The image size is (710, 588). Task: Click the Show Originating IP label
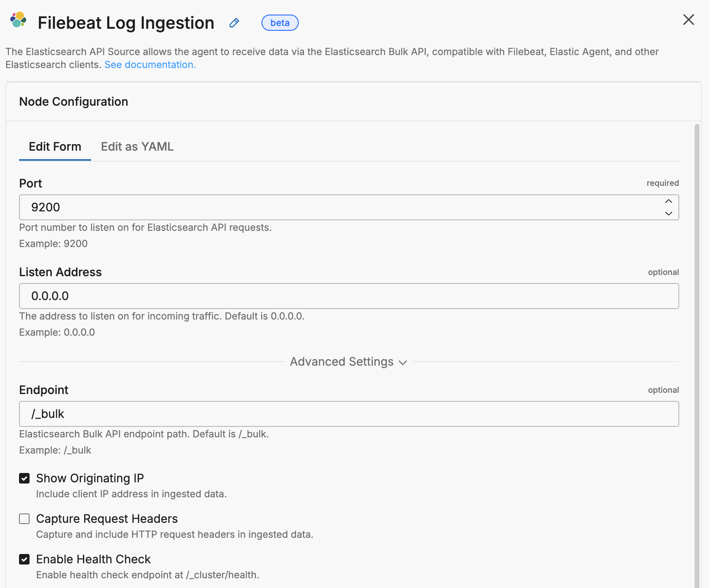(90, 478)
